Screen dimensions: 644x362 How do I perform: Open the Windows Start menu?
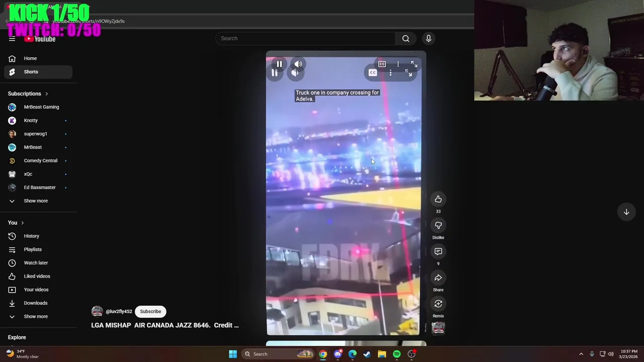point(233,354)
